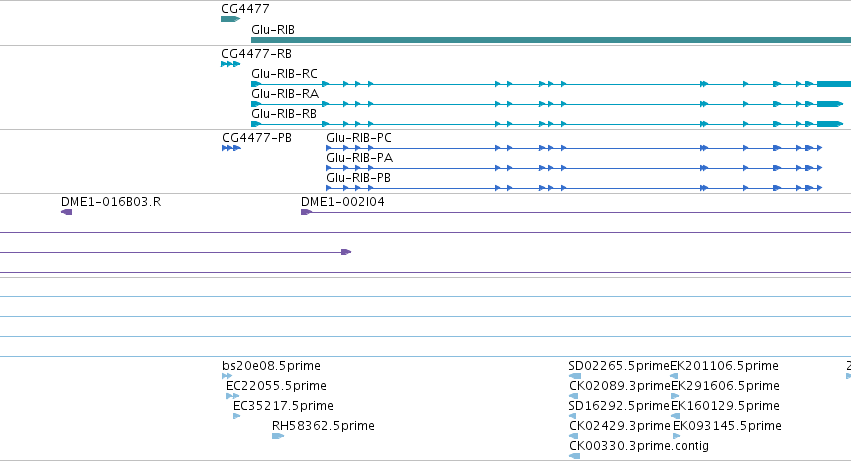Select the DME1-002I04 label

point(343,202)
